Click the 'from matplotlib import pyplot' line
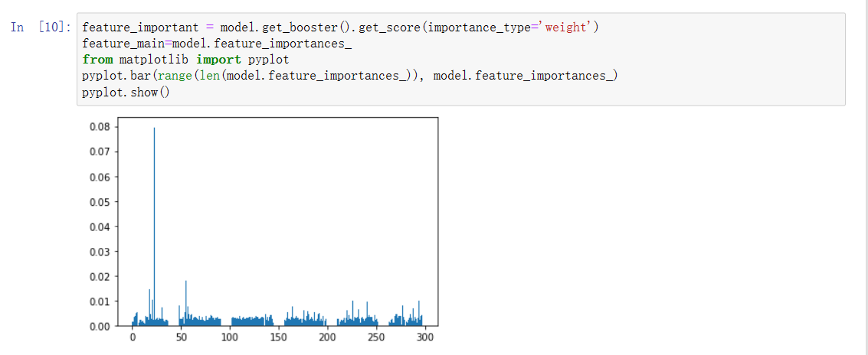The image size is (868, 355). click(185, 60)
